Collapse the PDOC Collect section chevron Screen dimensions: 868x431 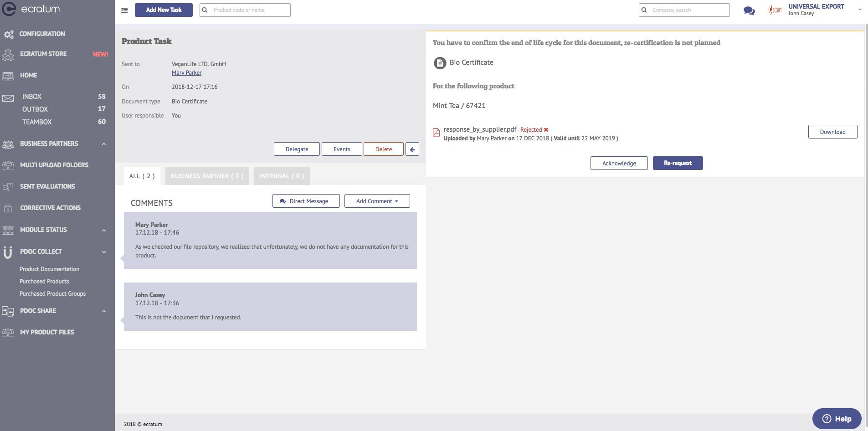[x=104, y=252]
